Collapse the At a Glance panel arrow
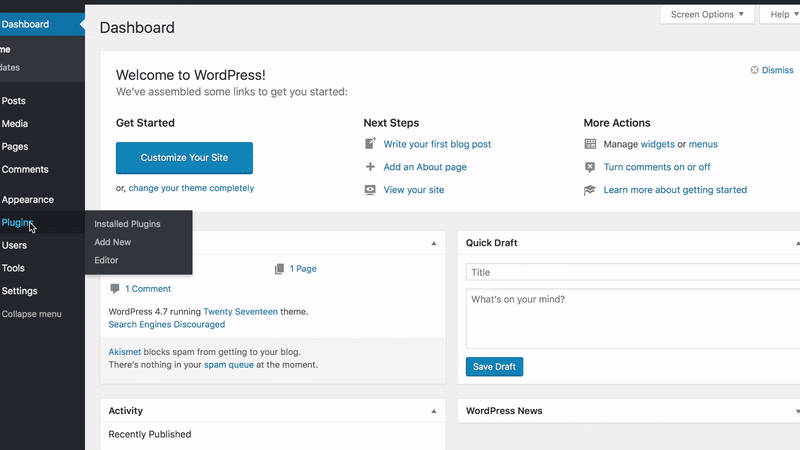800x450 pixels. click(x=434, y=243)
